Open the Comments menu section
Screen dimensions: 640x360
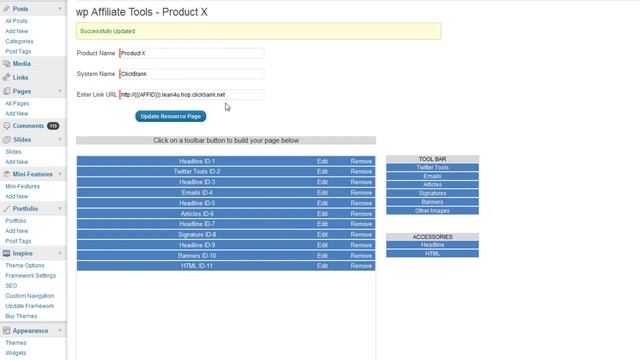[28, 126]
